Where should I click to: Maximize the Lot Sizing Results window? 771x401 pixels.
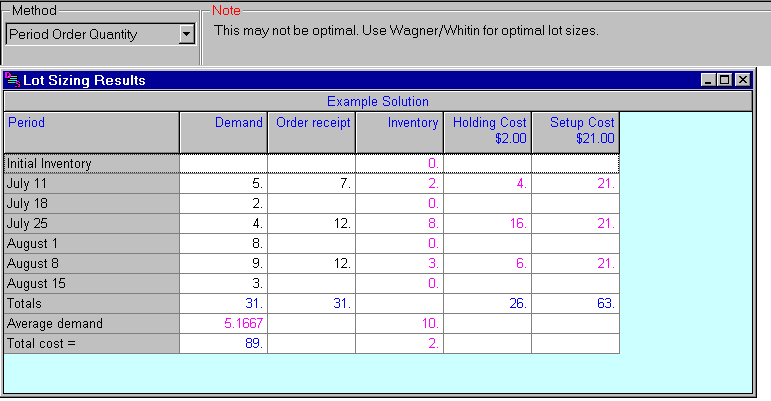(725, 80)
